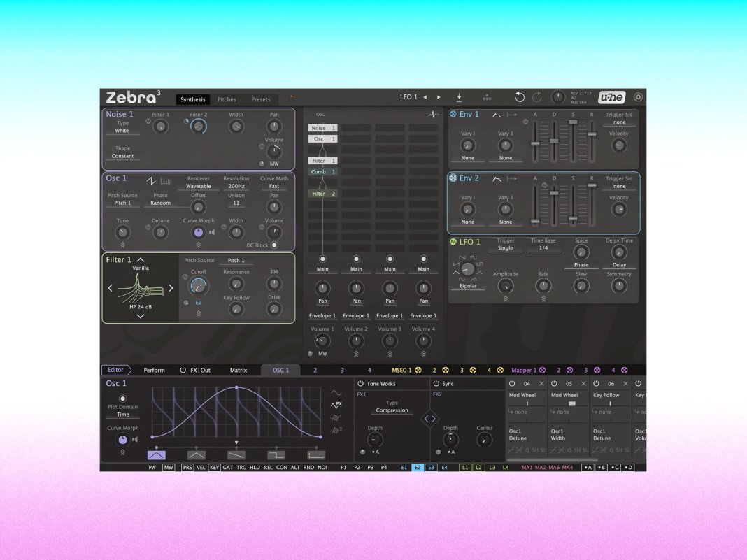747x560 pixels.
Task: Select the sawtooth waveform icon in Osc 1
Action: coord(151,181)
